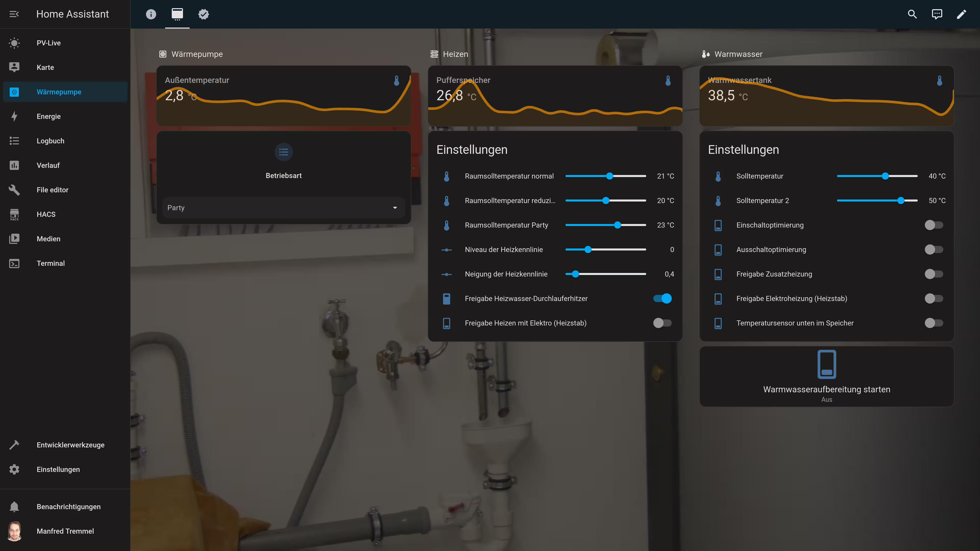Enable Freigabe Heizen mit Elektro switch
This screenshot has width=980, height=551.
coord(662,323)
